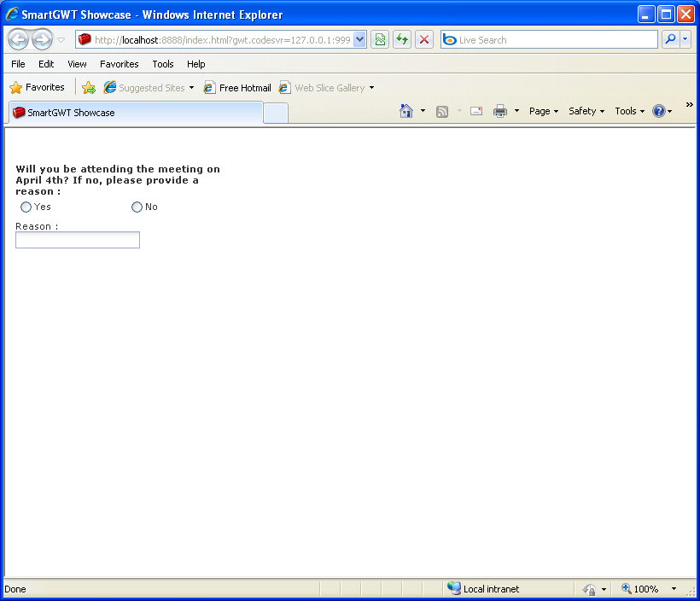Expand the zoom level dropdown arrow
This screenshot has width=700, height=601.
tap(674, 589)
